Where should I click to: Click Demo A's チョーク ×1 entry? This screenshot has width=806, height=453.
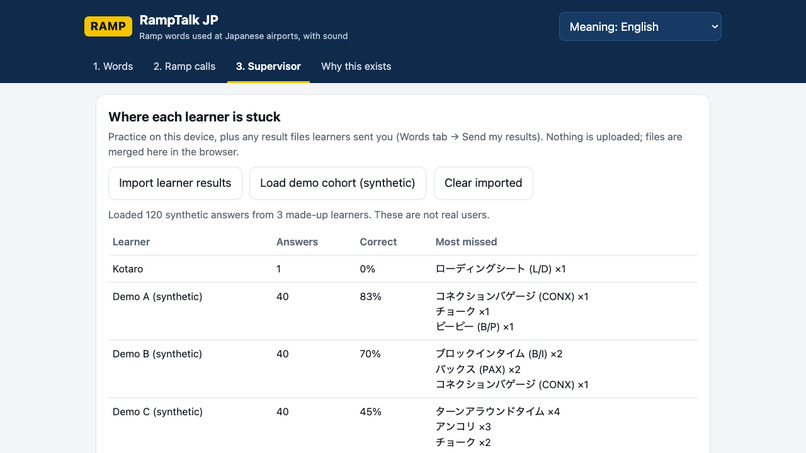click(x=463, y=312)
